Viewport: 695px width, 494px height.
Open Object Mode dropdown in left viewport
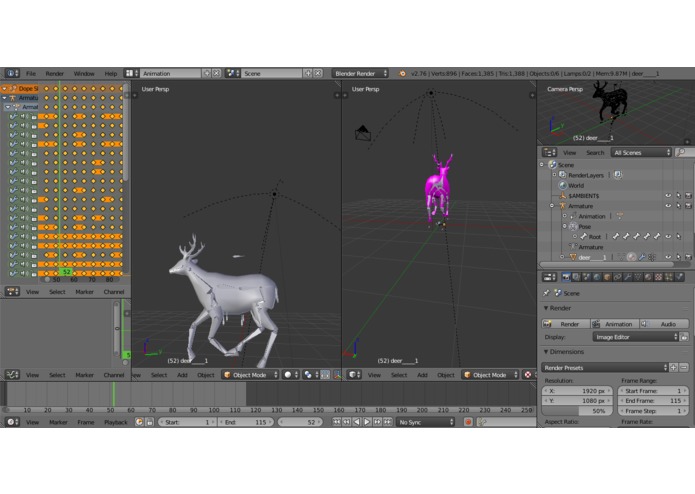tap(250, 375)
